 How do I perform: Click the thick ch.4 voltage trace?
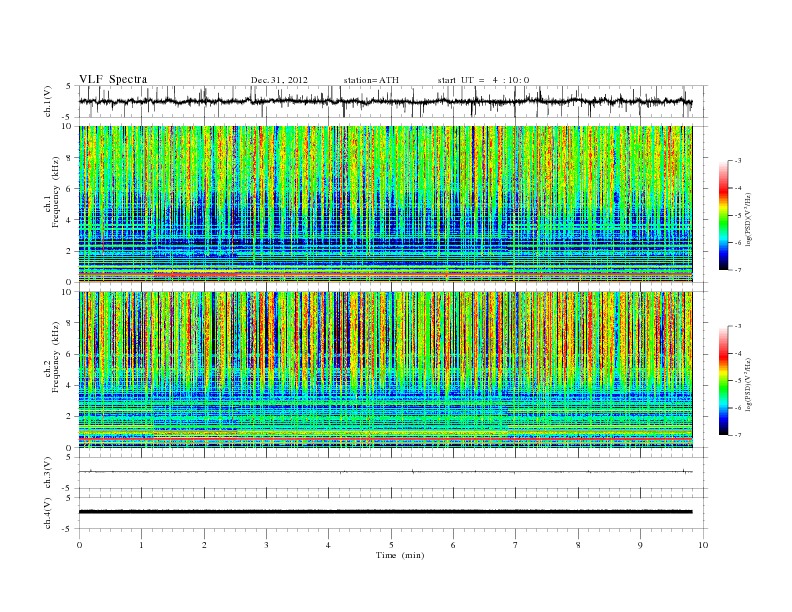point(385,512)
